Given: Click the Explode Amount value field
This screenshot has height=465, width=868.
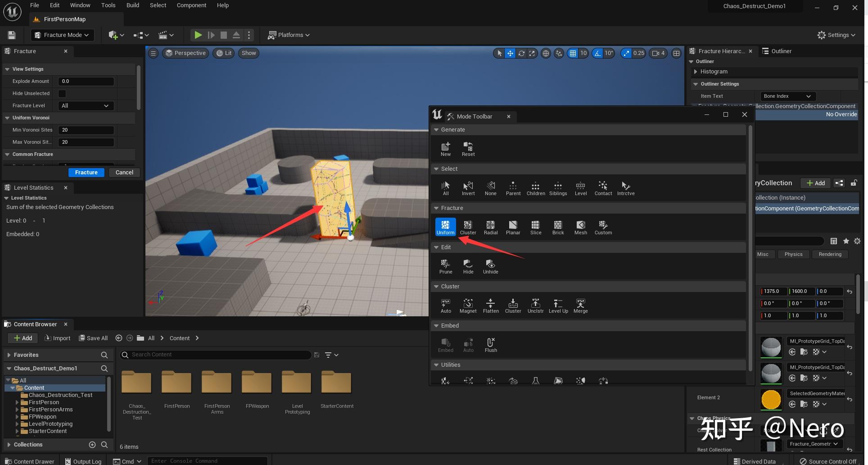Looking at the screenshot, I should click(86, 82).
